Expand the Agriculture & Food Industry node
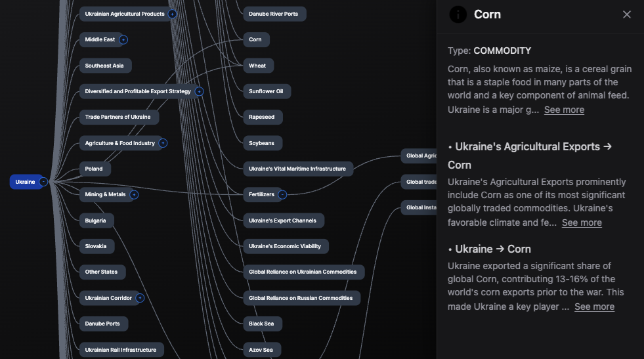The height and width of the screenshot is (359, 644). (163, 143)
